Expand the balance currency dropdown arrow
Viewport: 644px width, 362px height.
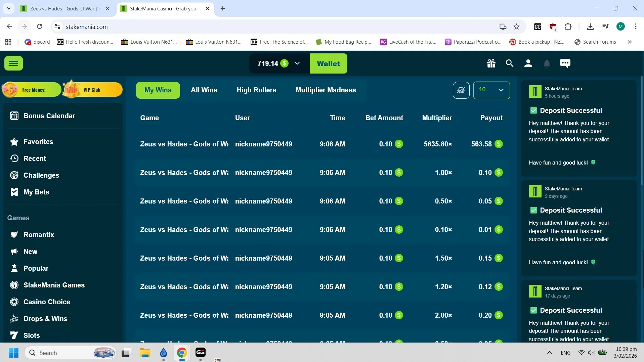(297, 63)
